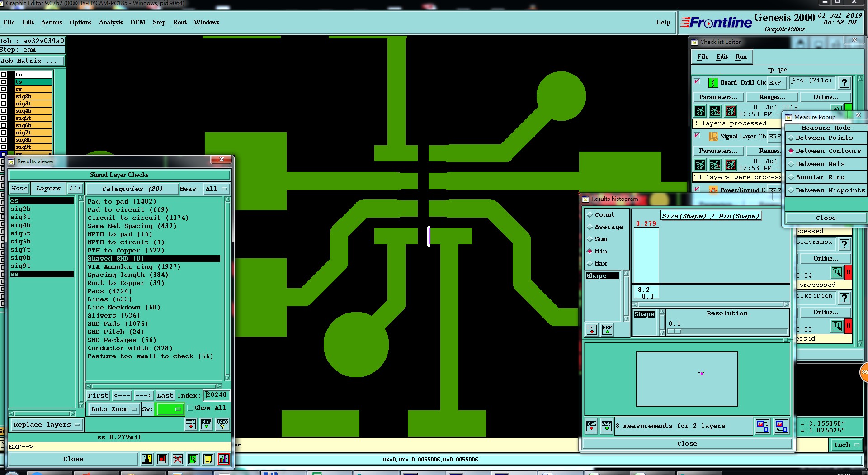This screenshot has width=868, height=475.
Task: Open the Sv green color dropdown
Action: tap(170, 409)
